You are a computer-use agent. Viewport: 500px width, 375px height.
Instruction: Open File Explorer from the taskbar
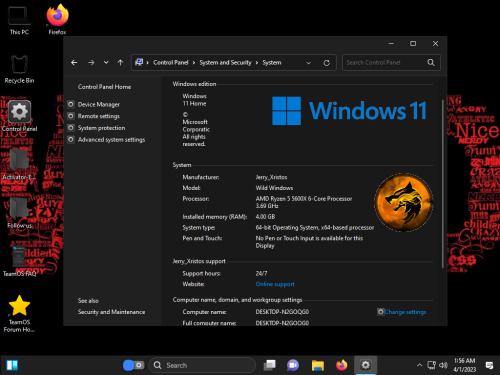click(318, 365)
